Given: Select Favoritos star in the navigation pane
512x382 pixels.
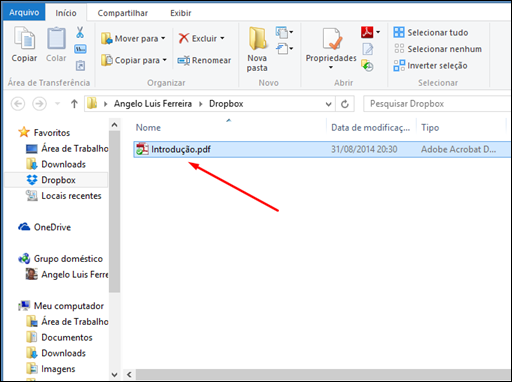Looking at the screenshot, I should point(24,132).
